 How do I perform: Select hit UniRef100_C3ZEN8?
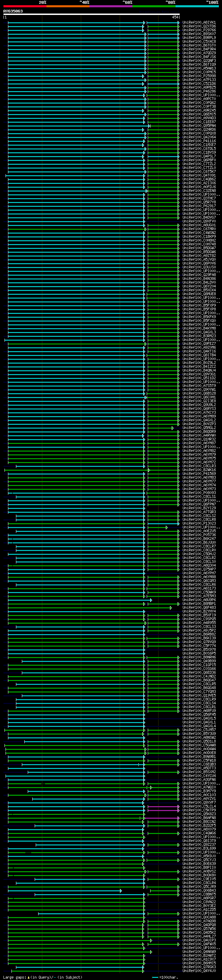coord(199,191)
